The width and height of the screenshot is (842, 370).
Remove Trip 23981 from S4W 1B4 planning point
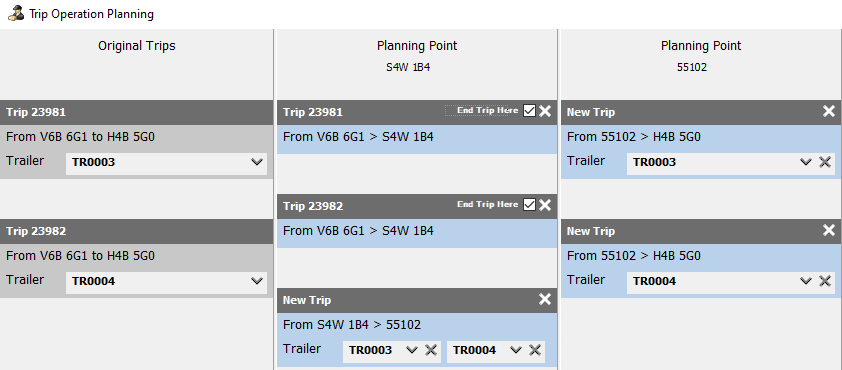[545, 111]
